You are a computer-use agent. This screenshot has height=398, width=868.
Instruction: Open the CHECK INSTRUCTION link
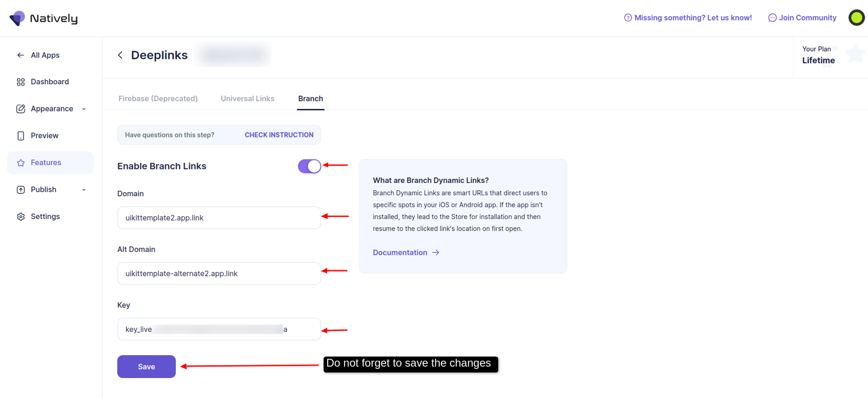click(279, 135)
